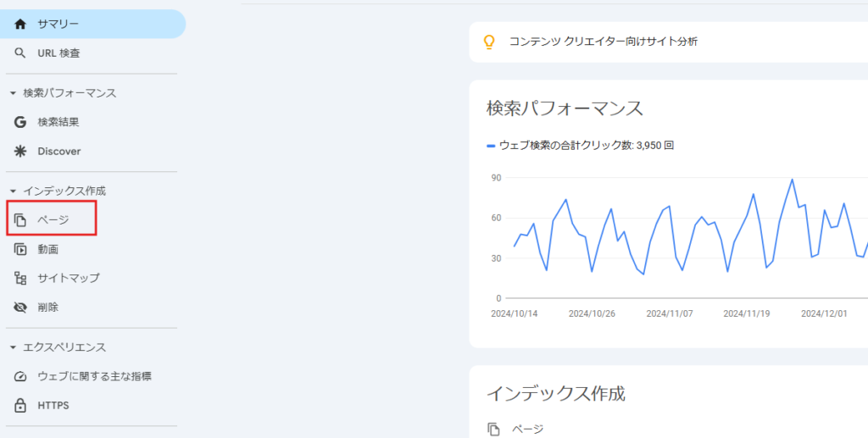Click the pages icon beside ページ in sidebar
868x438 pixels.
pos(20,220)
